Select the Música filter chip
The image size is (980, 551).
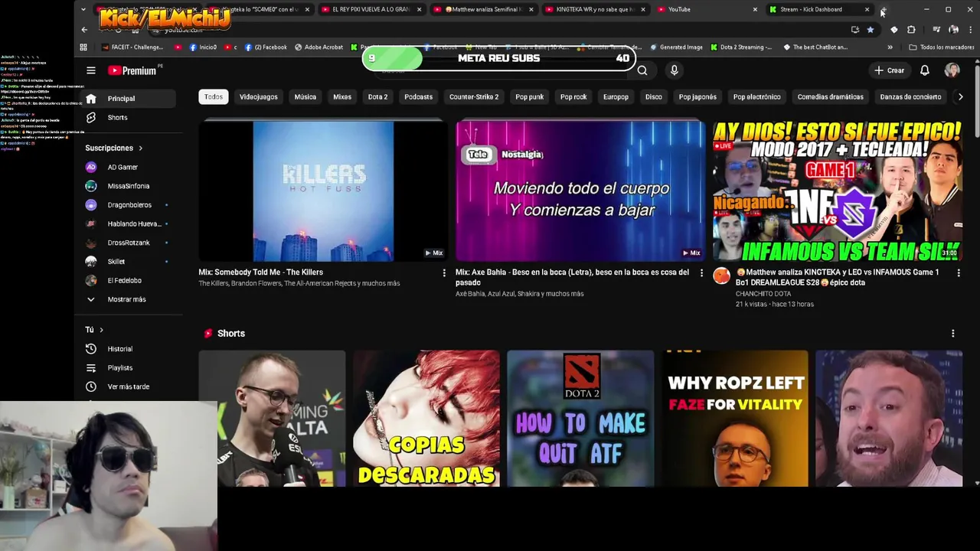tap(305, 97)
